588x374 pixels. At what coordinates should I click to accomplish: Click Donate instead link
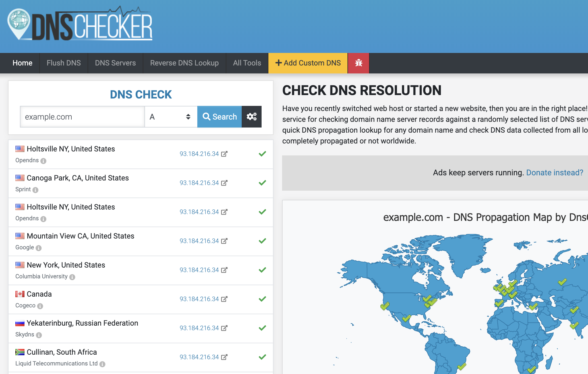point(555,172)
